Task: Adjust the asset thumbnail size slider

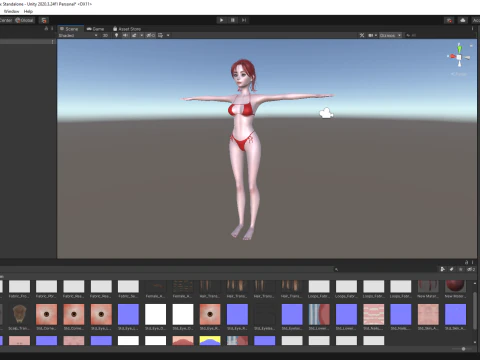Action: tap(463, 349)
